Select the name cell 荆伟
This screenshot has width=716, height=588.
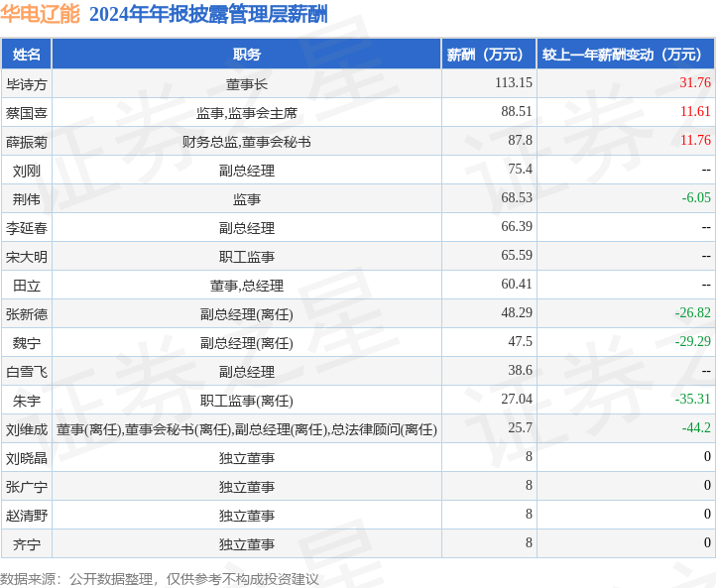pyautogui.click(x=27, y=199)
